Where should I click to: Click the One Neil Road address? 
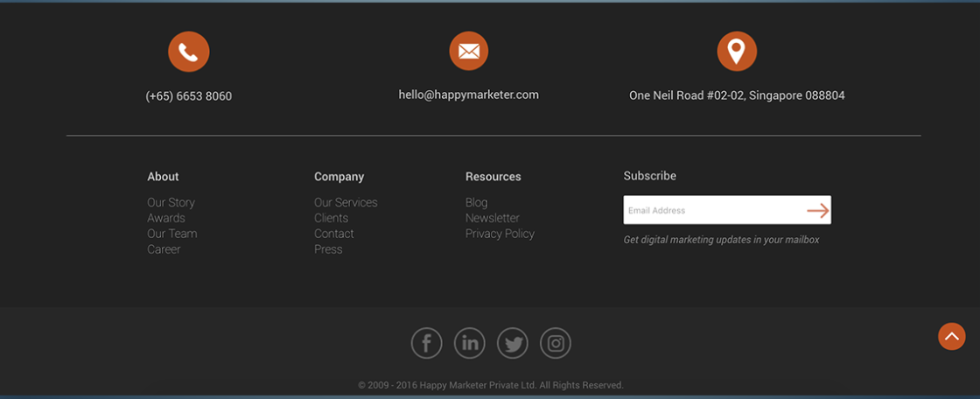[x=737, y=95]
